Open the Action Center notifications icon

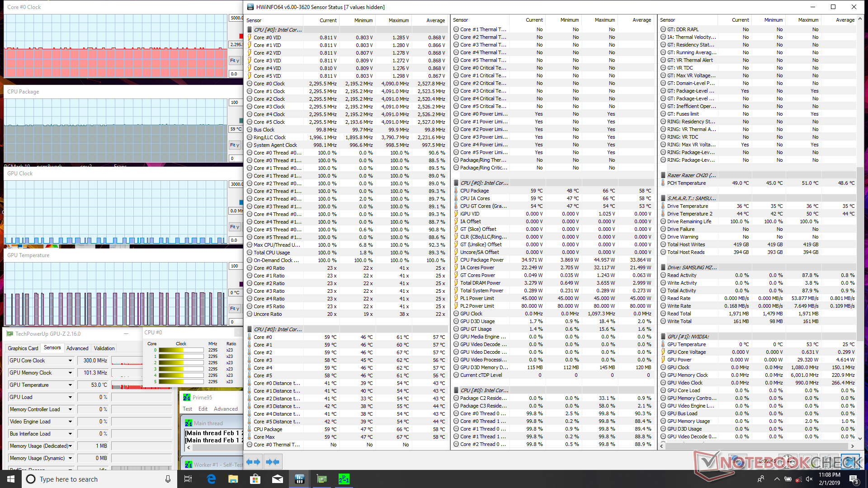[854, 479]
